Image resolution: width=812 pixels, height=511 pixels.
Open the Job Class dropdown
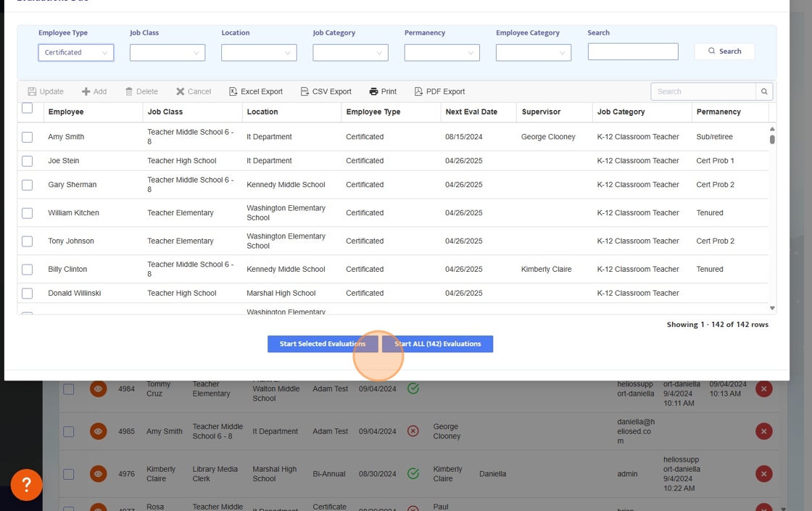(x=167, y=52)
